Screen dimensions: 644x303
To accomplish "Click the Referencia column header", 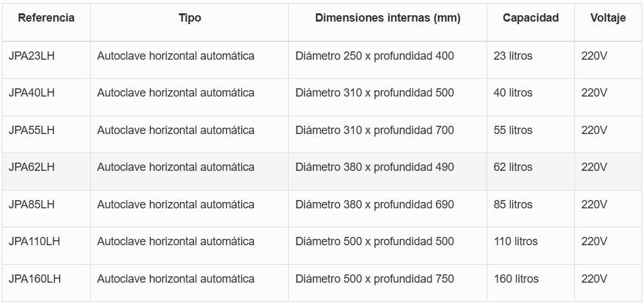I will coord(46,18).
